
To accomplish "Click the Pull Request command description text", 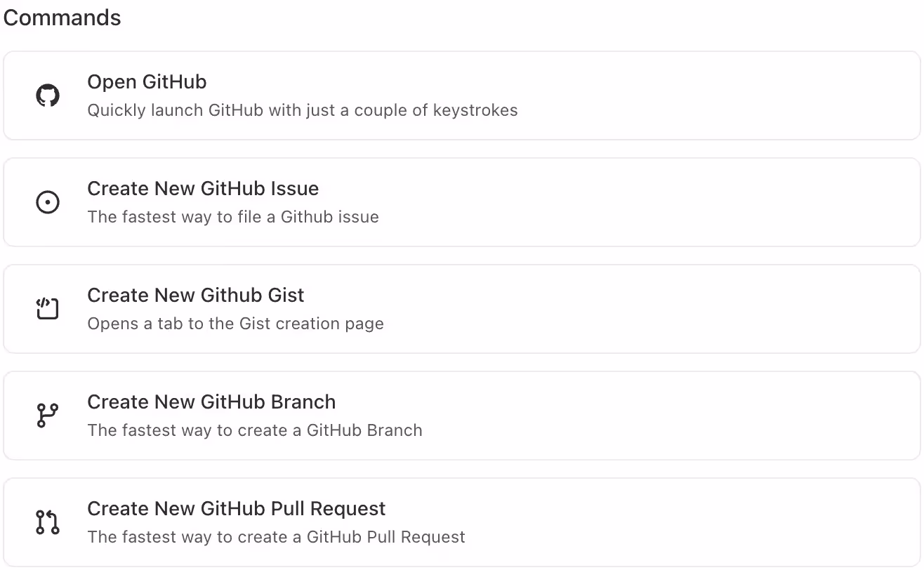I will tap(276, 537).
